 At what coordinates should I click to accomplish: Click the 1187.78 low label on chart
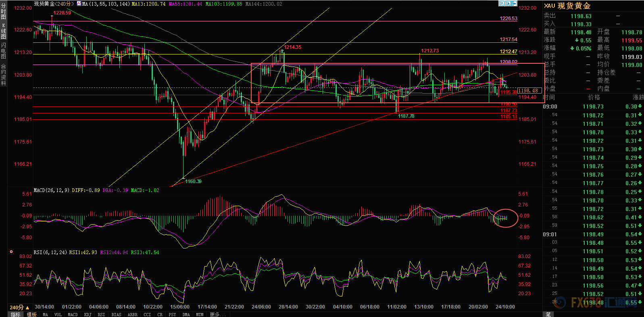[x=406, y=116]
